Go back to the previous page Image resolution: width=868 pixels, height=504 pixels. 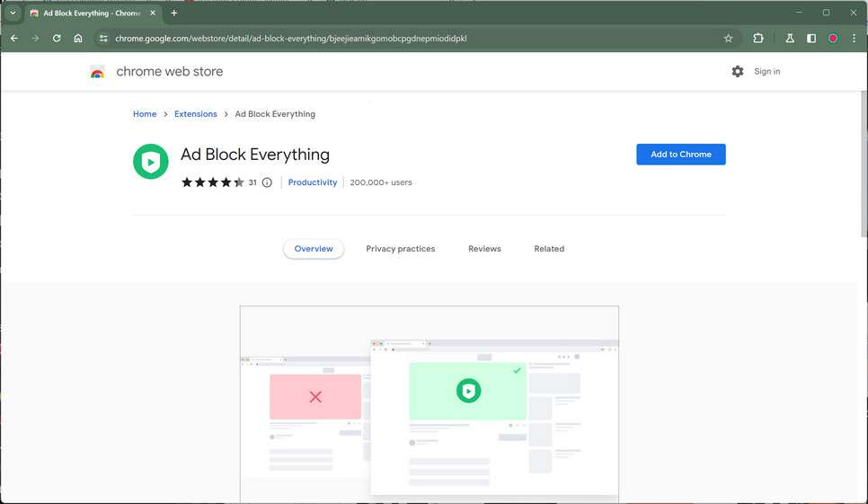tap(14, 38)
